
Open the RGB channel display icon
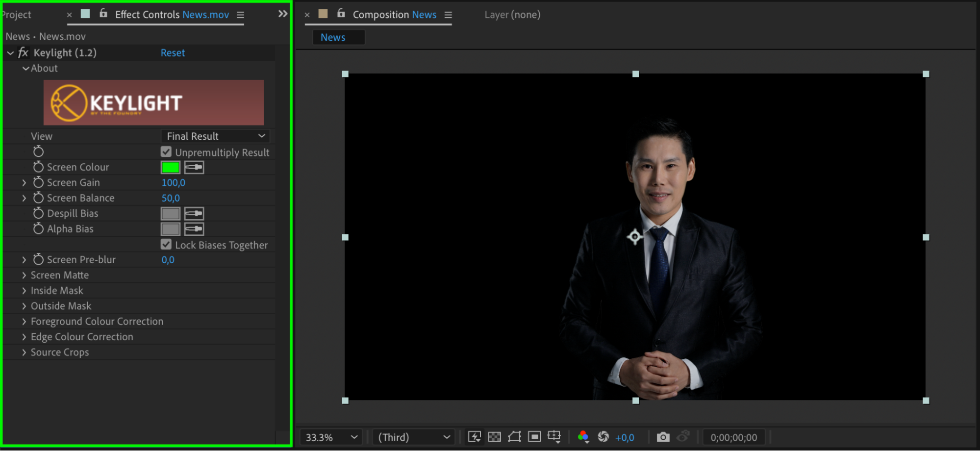583,437
